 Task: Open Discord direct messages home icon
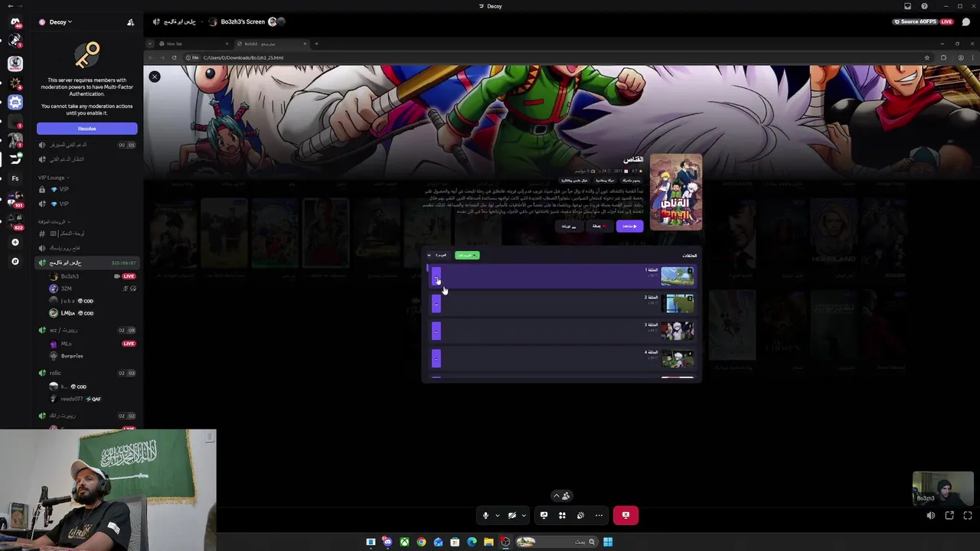click(x=15, y=21)
